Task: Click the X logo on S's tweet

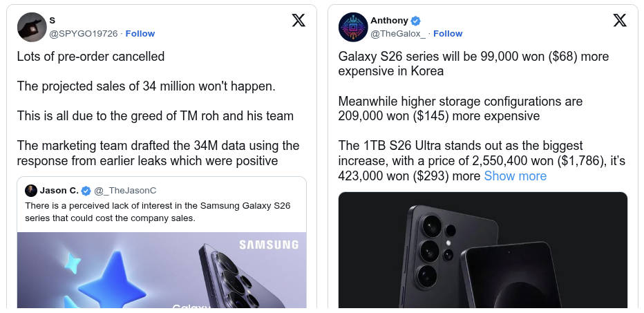Action: 299,20
